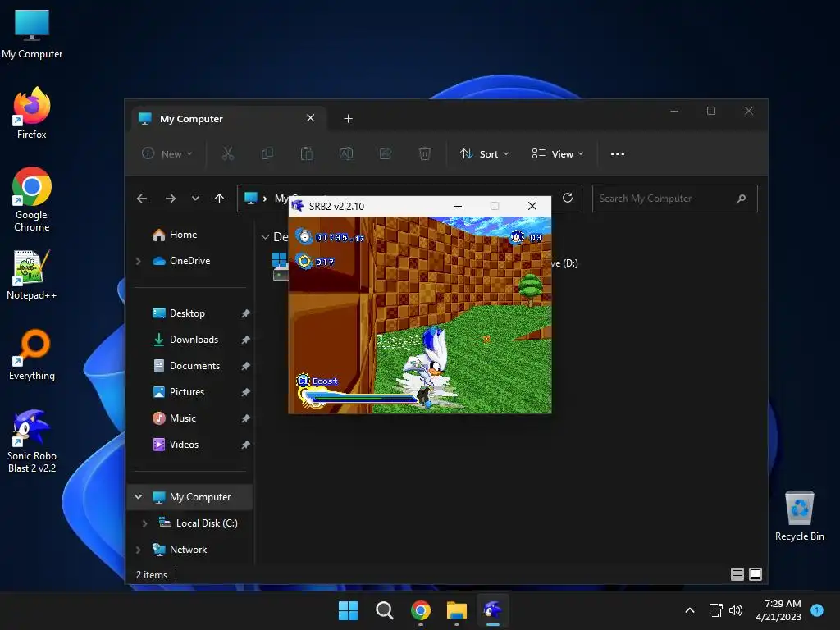
Task: Unpin Videos using its pin icon
Action: pyautogui.click(x=245, y=445)
